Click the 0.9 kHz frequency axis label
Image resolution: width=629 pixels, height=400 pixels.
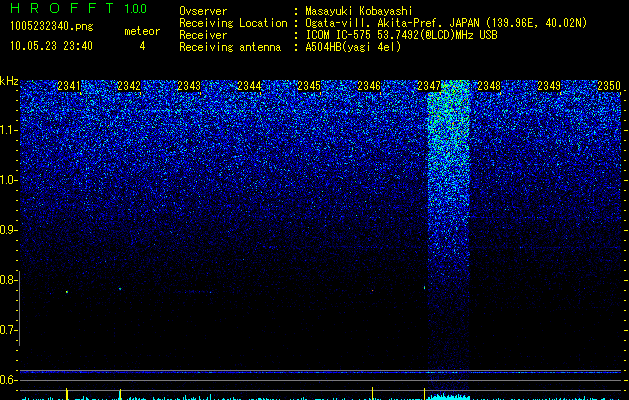point(8,230)
